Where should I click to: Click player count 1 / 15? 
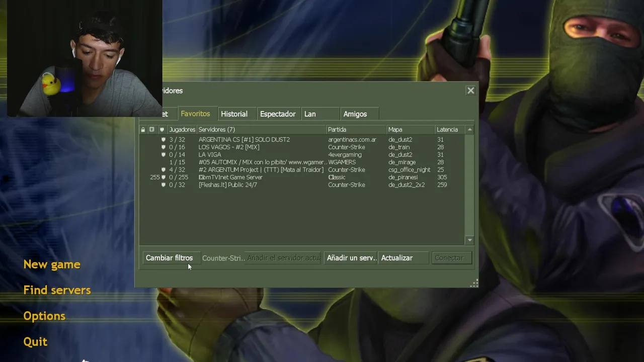[177, 162]
